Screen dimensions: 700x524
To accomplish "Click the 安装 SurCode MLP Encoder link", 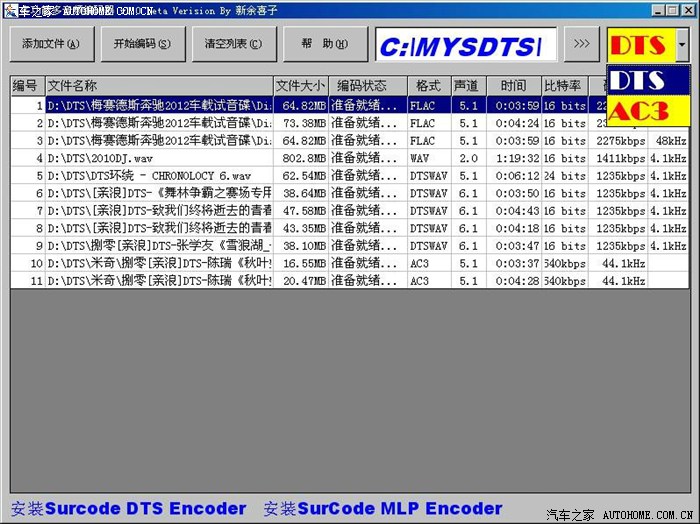I will (383, 508).
